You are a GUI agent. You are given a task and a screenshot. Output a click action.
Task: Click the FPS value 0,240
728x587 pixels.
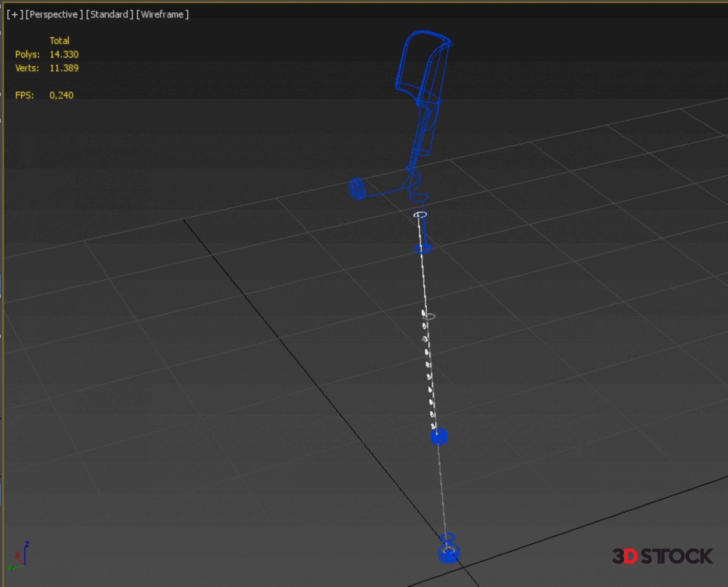point(61,95)
